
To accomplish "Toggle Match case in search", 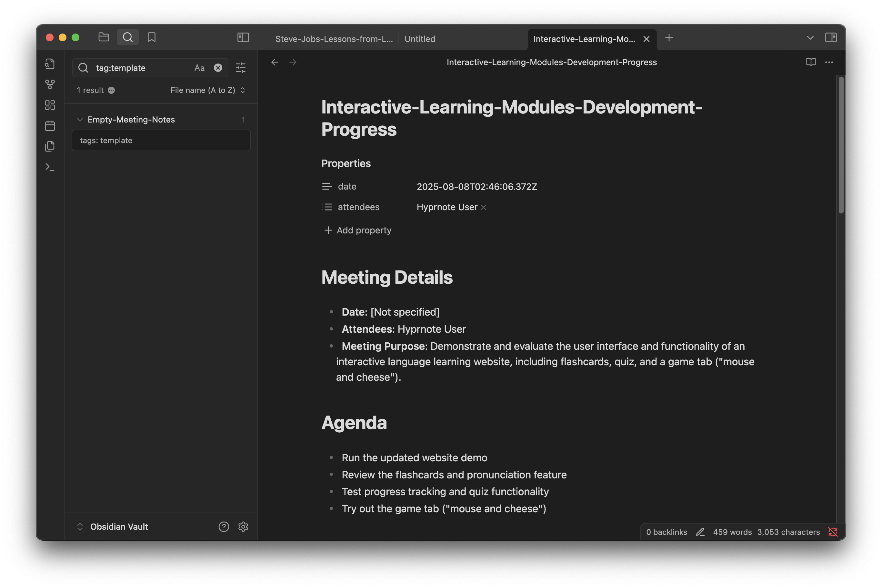I will (199, 68).
